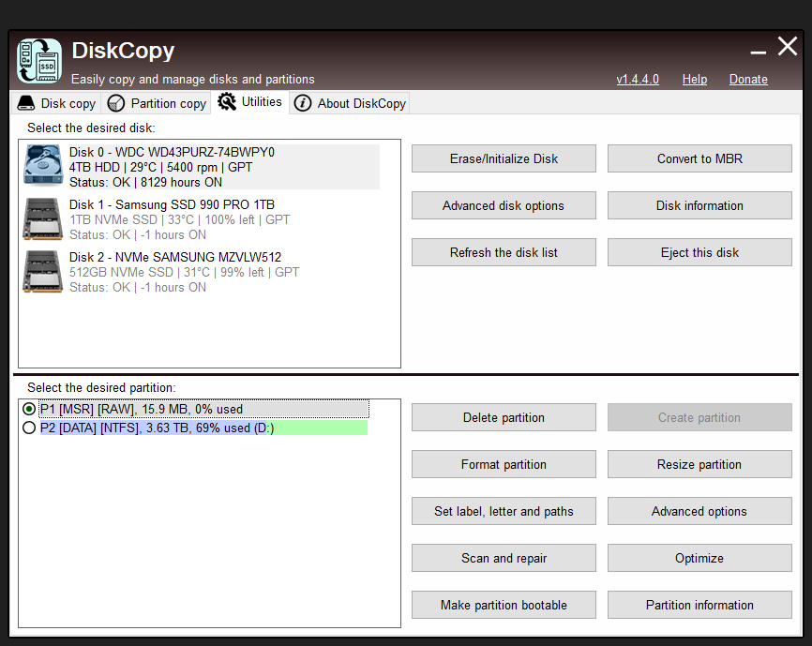Image resolution: width=812 pixels, height=646 pixels.
Task: Click the Donate link
Action: click(x=747, y=80)
